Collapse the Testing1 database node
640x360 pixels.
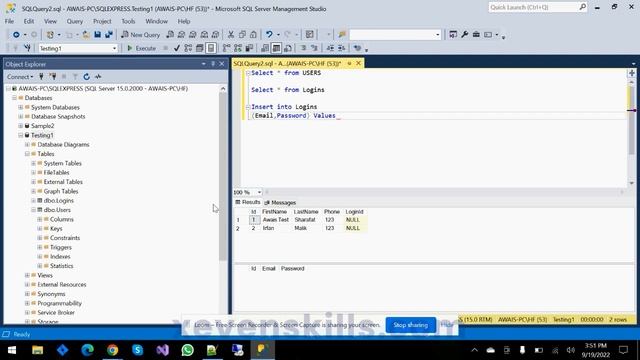(x=20, y=135)
